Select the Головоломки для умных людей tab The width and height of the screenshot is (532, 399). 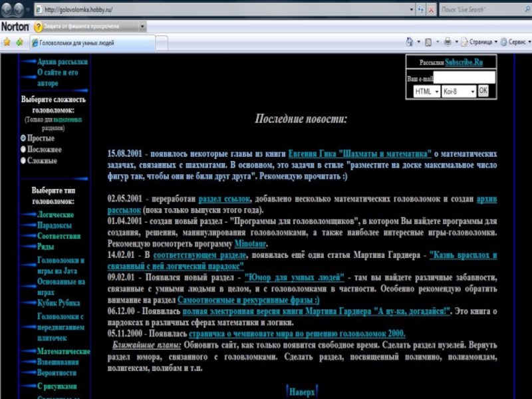[76, 43]
